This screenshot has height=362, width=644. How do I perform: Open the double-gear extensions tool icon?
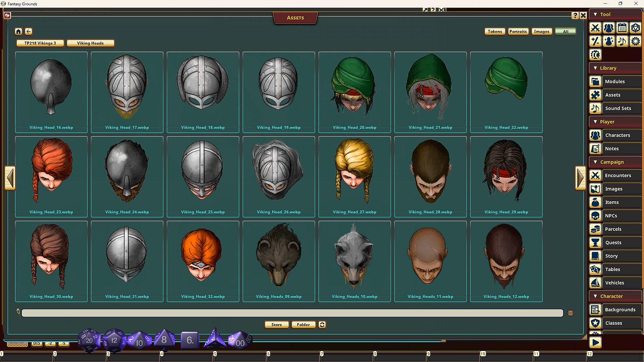pyautogui.click(x=595, y=55)
